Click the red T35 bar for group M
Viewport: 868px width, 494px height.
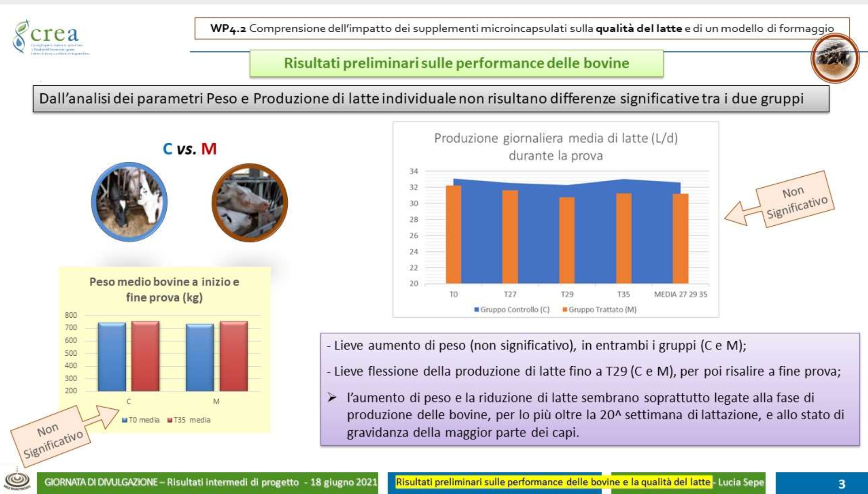tap(233, 356)
